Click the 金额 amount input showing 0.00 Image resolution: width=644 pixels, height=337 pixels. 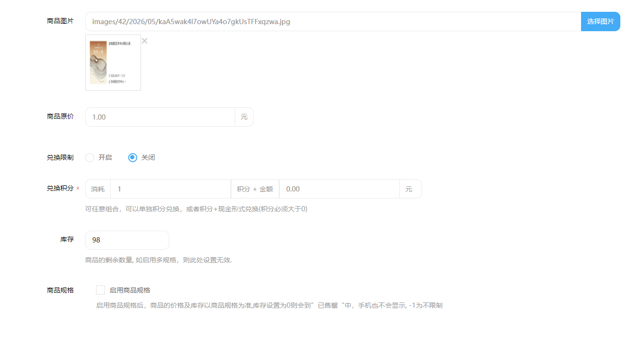(x=339, y=189)
